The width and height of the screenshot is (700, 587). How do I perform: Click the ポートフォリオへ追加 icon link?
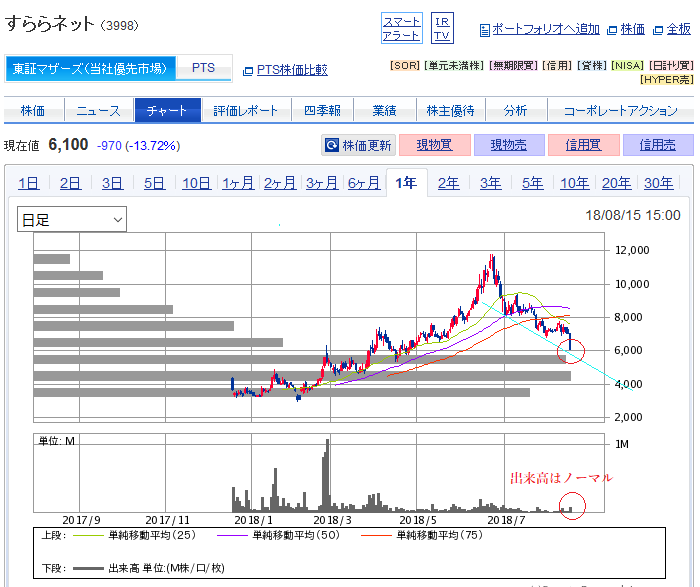pos(485,30)
